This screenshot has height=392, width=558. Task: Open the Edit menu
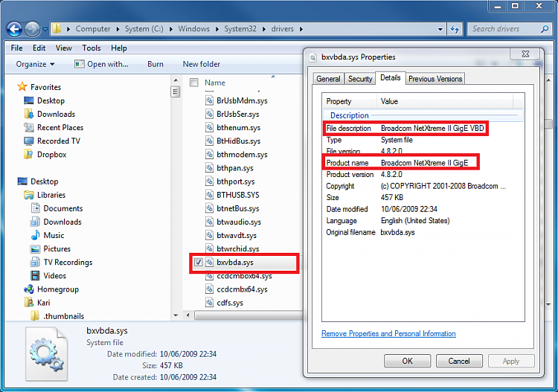coord(39,48)
